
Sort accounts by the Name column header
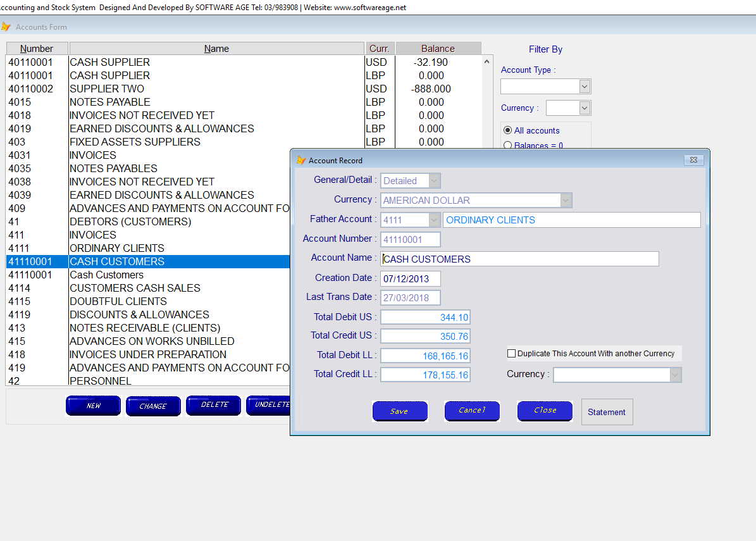(216, 48)
